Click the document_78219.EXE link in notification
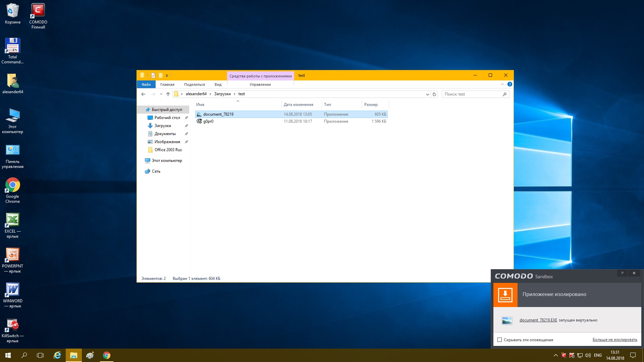Image resolution: width=644 pixels, height=362 pixels. click(538, 320)
